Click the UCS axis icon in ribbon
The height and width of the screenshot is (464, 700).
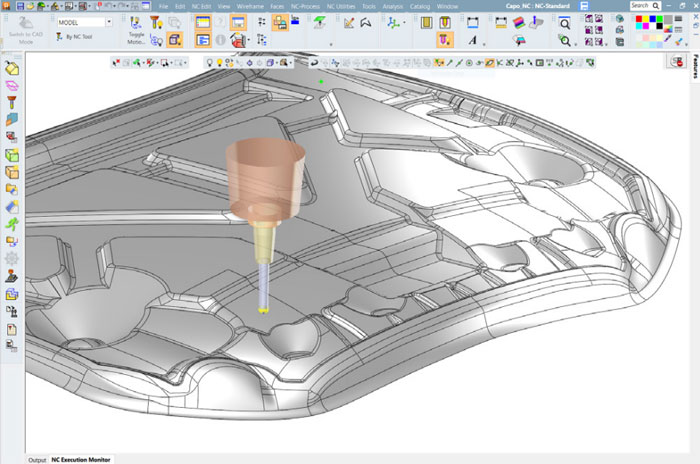tap(393, 22)
